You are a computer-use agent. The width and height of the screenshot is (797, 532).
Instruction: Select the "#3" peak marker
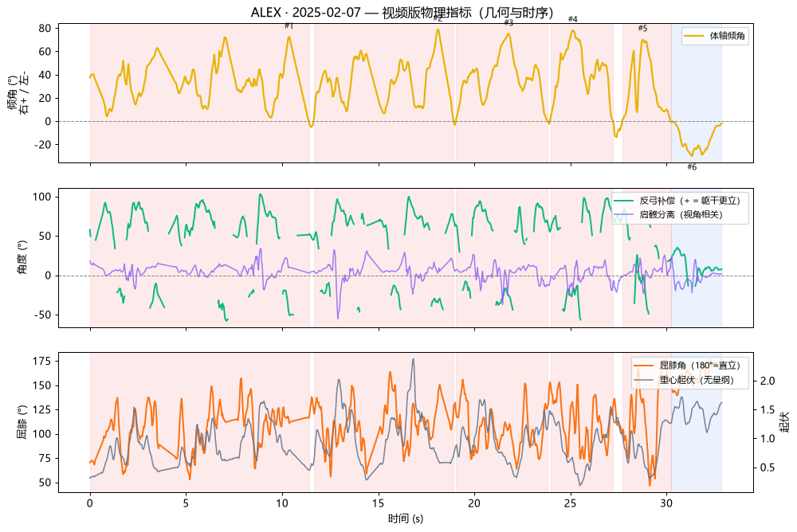click(x=508, y=22)
